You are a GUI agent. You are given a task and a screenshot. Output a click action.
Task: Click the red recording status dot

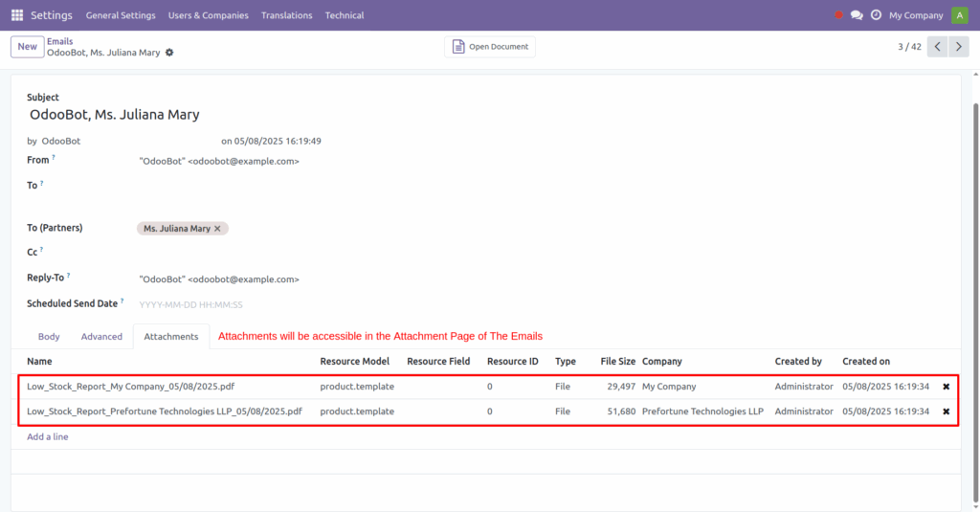point(838,15)
